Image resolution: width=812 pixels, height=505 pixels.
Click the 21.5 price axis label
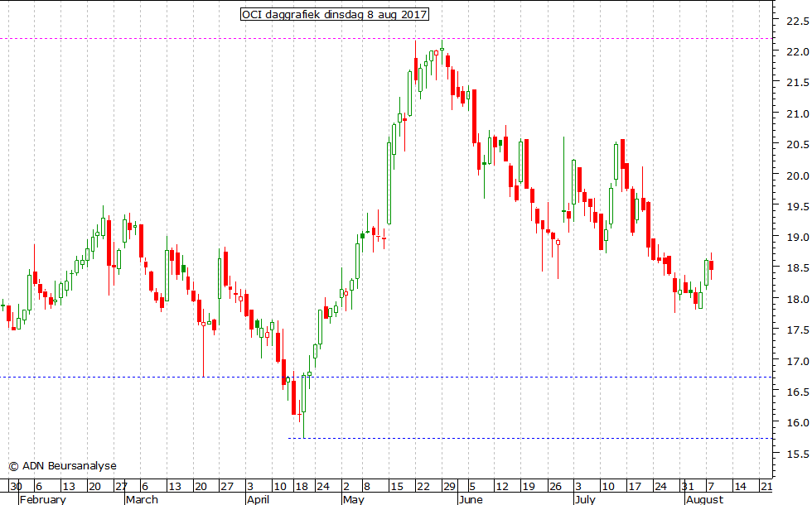pos(797,83)
